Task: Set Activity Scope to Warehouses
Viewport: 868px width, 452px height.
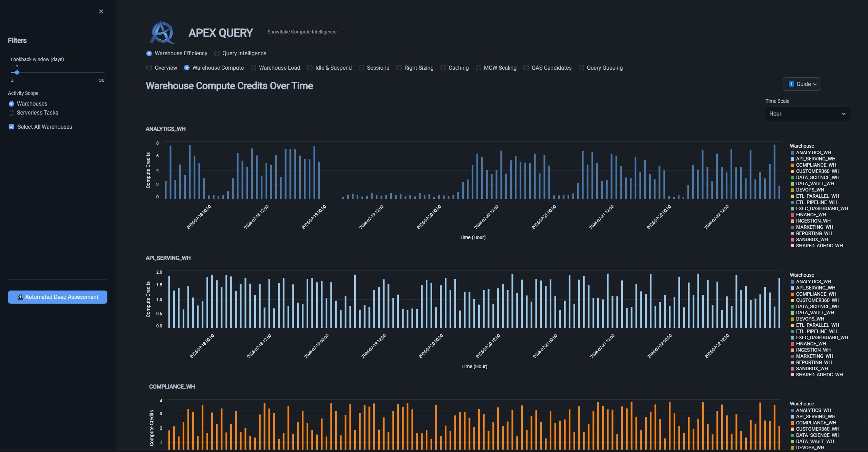Action: 28,104
